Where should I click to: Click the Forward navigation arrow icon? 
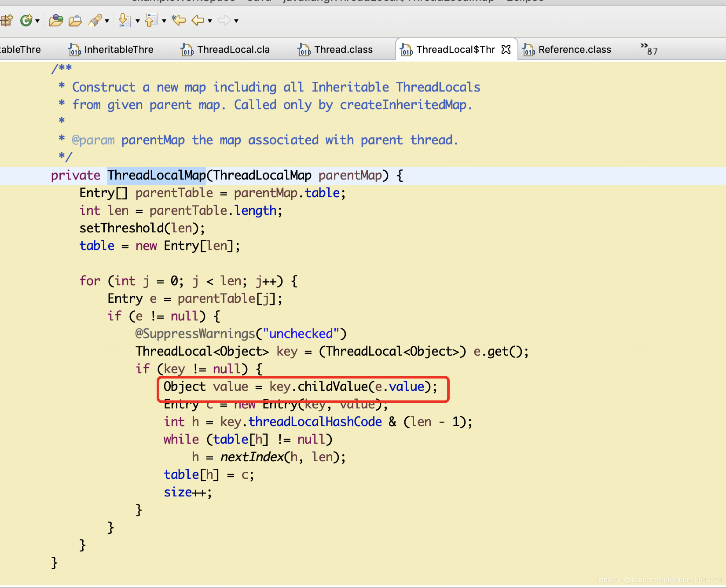tap(225, 20)
